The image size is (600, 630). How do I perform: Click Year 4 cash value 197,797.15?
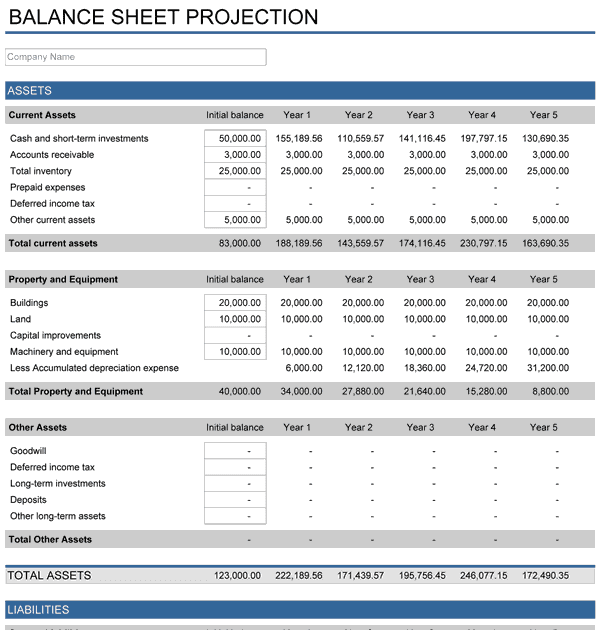click(484, 139)
